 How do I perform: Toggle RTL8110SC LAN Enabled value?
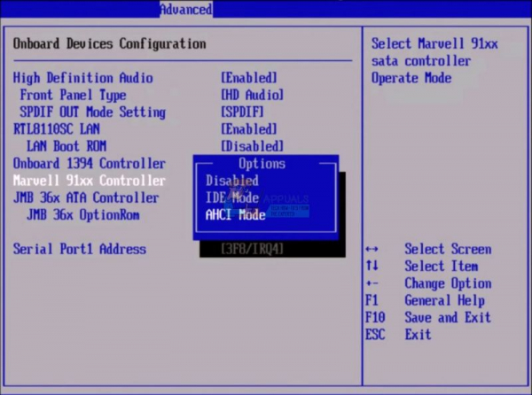tap(249, 129)
